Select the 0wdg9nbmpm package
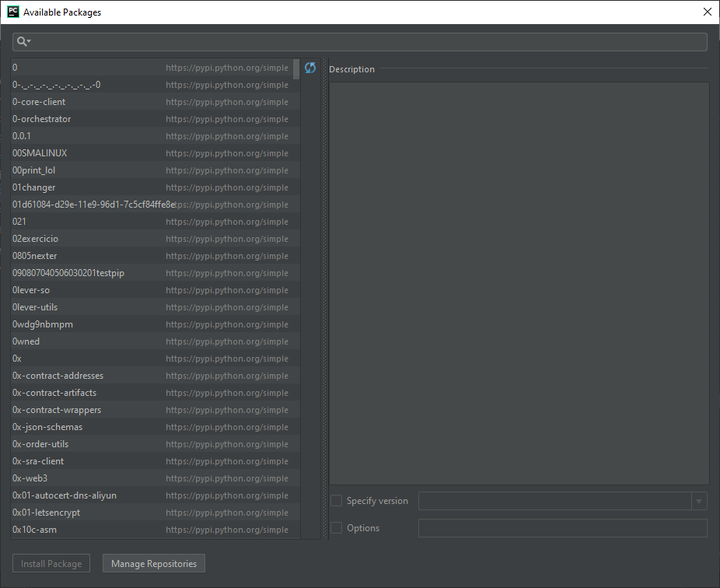This screenshot has height=588, width=720. [156, 324]
